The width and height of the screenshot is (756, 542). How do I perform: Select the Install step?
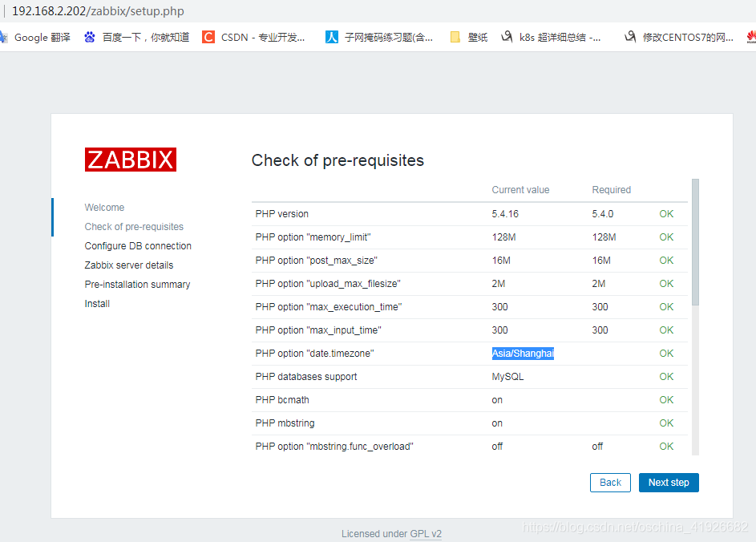point(97,304)
